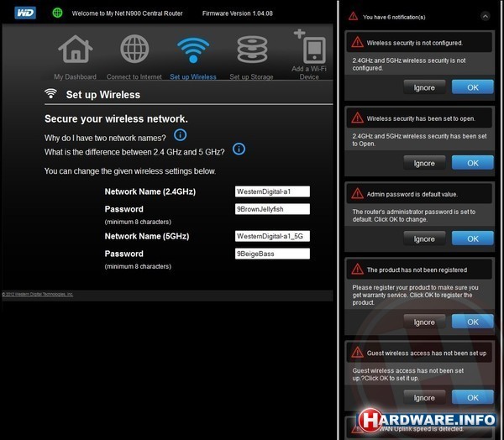Screen dimensions: 504x440
Task: Click small Wi-Fi icon beside Set up Wireless heading
Action: (50, 93)
